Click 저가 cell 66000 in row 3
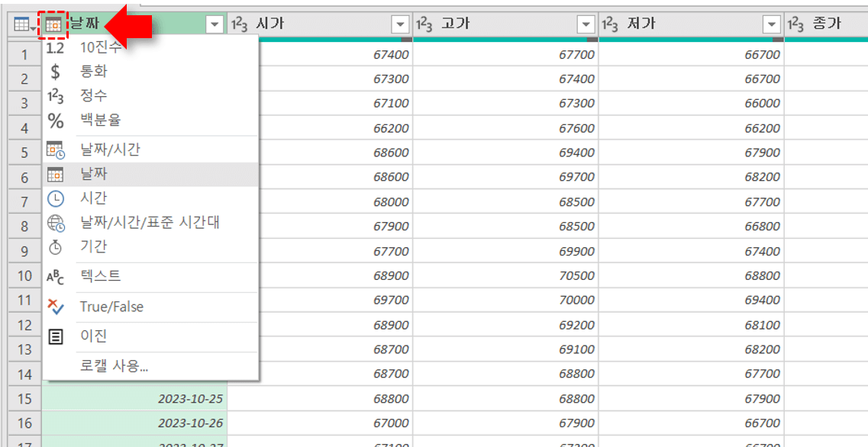The height and width of the screenshot is (447, 868). (692, 104)
